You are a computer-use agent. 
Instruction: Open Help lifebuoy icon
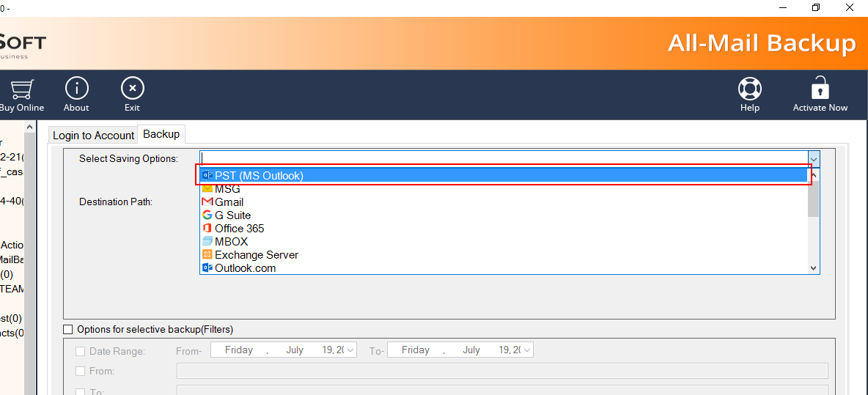point(749,89)
